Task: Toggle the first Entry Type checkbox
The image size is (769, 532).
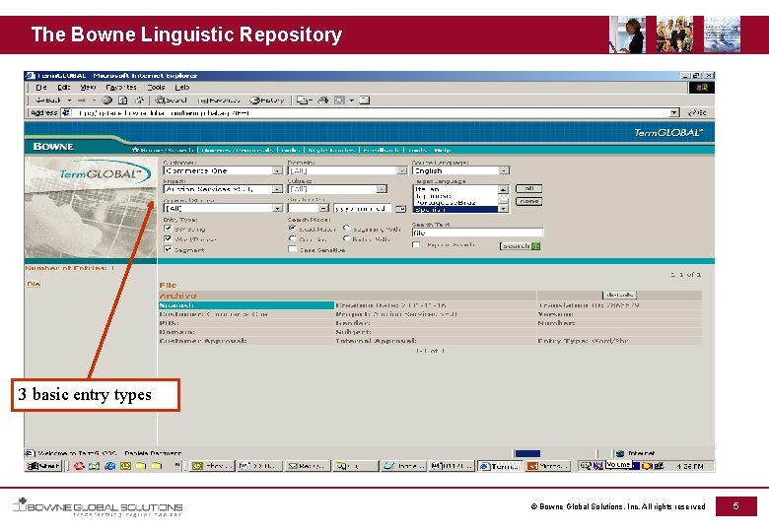Action: 169,229
